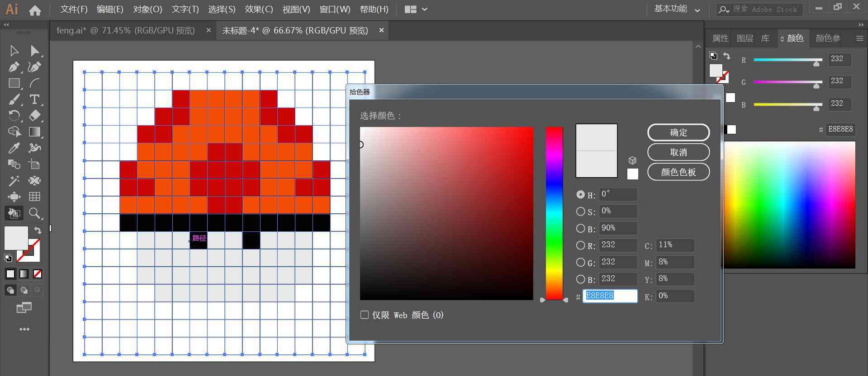The image size is (868, 376).
Task: Click the Adobe Stock search field
Action: [759, 9]
